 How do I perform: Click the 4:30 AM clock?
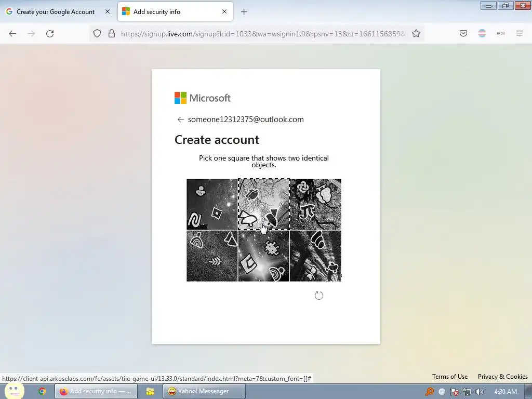[x=506, y=392]
